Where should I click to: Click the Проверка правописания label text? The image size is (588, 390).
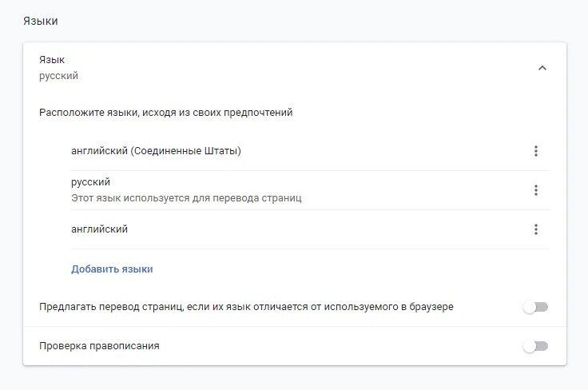[x=99, y=346]
